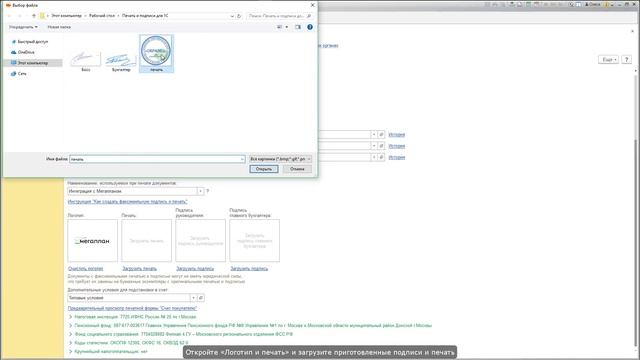Open the second История link in 1C

(x=396, y=146)
